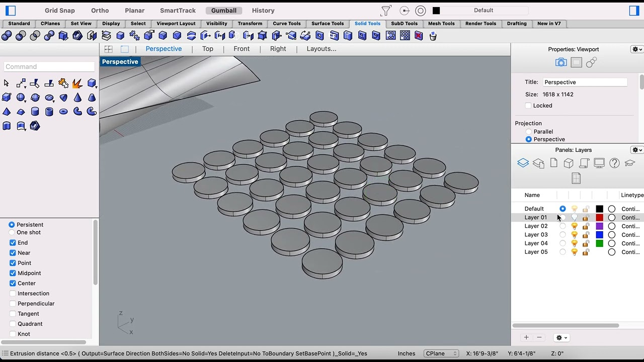This screenshot has width=644, height=362.
Task: Click the Join puzzle-piece tool
Action: click(63, 83)
